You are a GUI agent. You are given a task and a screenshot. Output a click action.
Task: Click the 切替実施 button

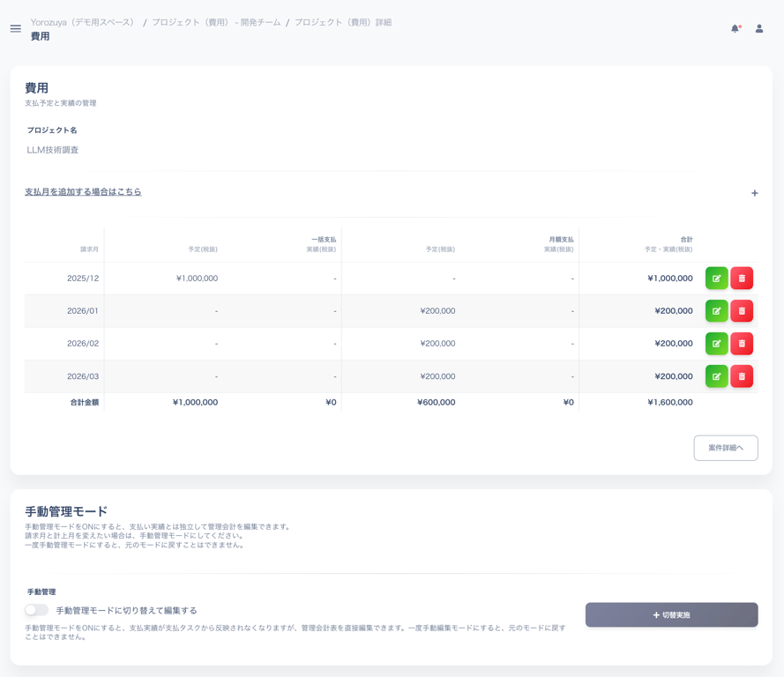tap(671, 614)
